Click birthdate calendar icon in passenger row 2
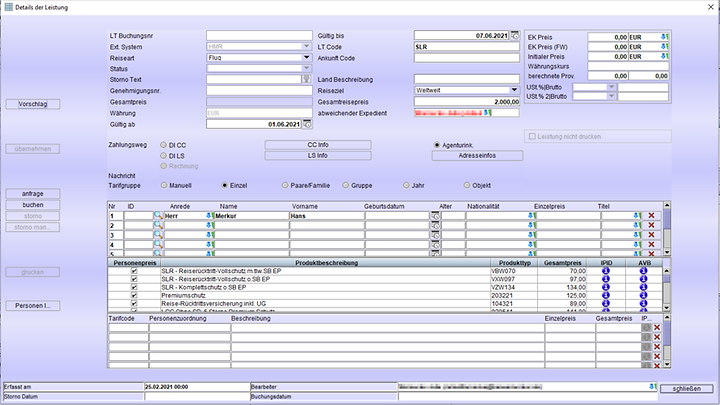Image resolution: width=720 pixels, height=405 pixels. click(435, 226)
